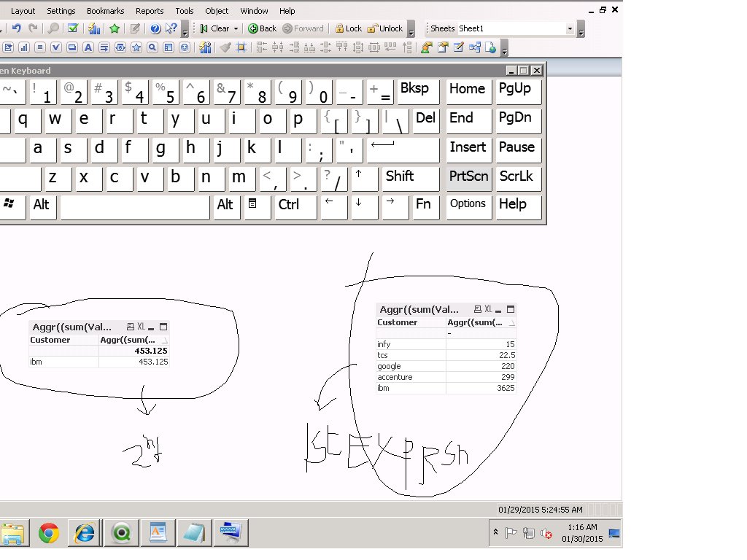Select the Format Painter brush
This screenshot has height=560, width=747.
[225, 47]
